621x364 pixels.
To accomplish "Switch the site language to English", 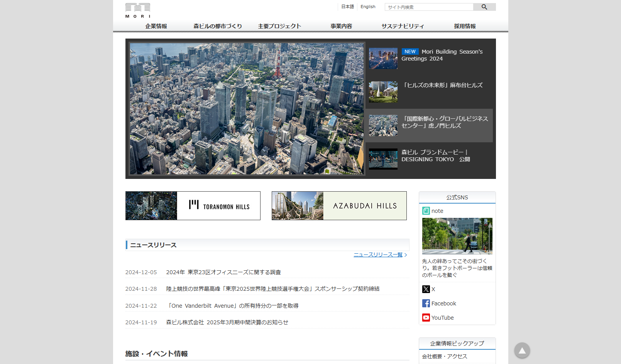I will click(367, 7).
